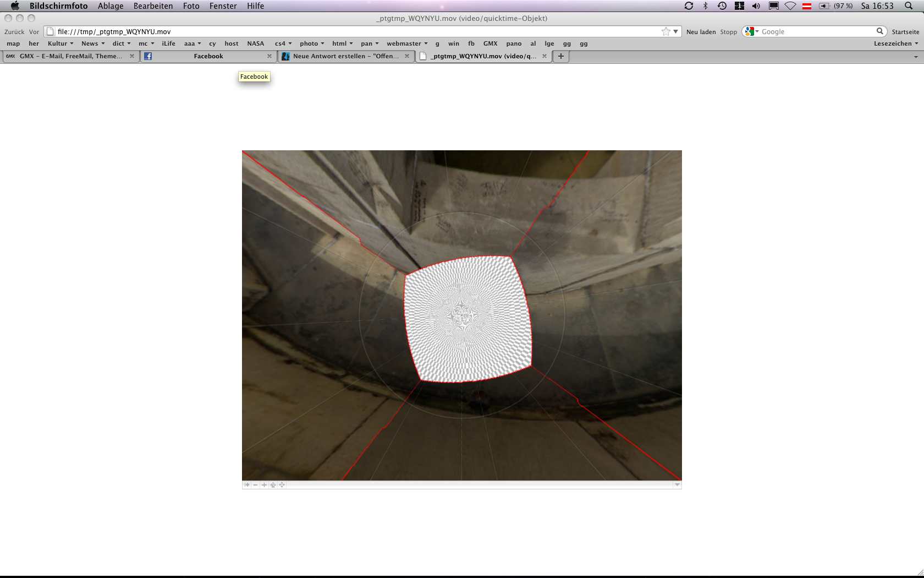
Task: Toggle the QuickTime VR hotspot display button
Action: [x=273, y=485]
